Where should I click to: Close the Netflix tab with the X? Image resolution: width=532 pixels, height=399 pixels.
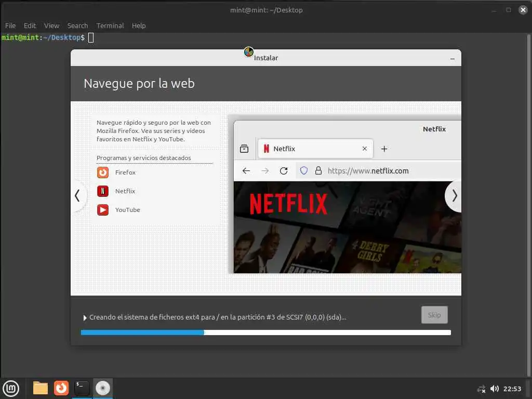click(x=365, y=149)
